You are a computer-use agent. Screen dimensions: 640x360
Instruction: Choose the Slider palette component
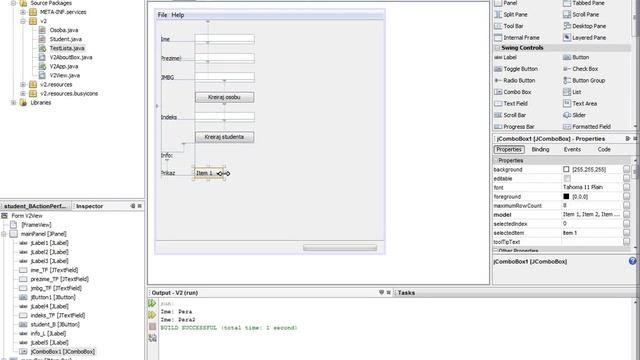pyautogui.click(x=575, y=115)
